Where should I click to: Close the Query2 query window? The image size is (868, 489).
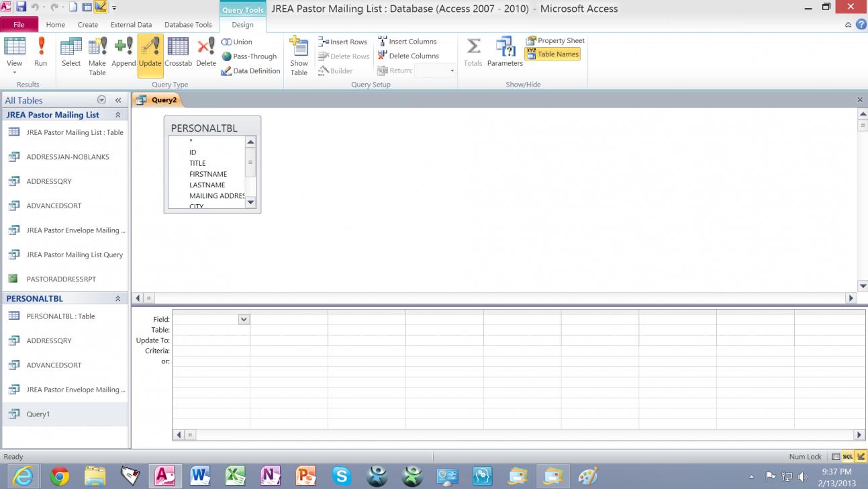[860, 100]
